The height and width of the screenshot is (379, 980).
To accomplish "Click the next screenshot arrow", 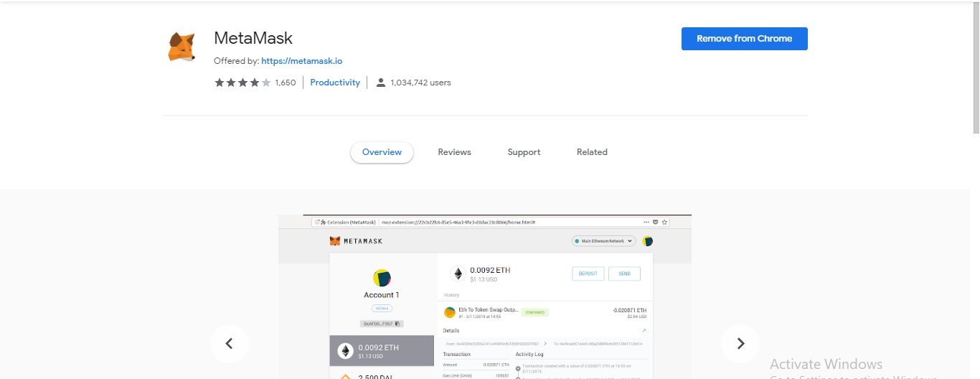I will [740, 344].
